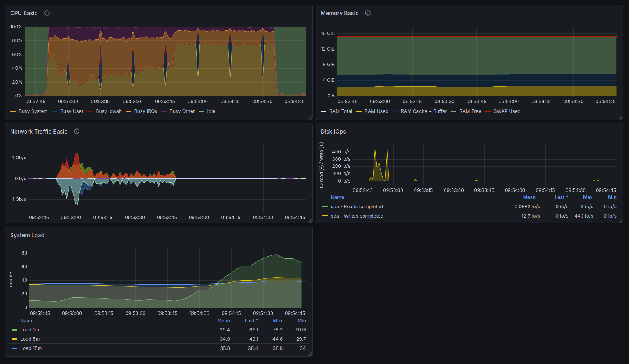Click the 44.6 max value for Load 5m

278,339
